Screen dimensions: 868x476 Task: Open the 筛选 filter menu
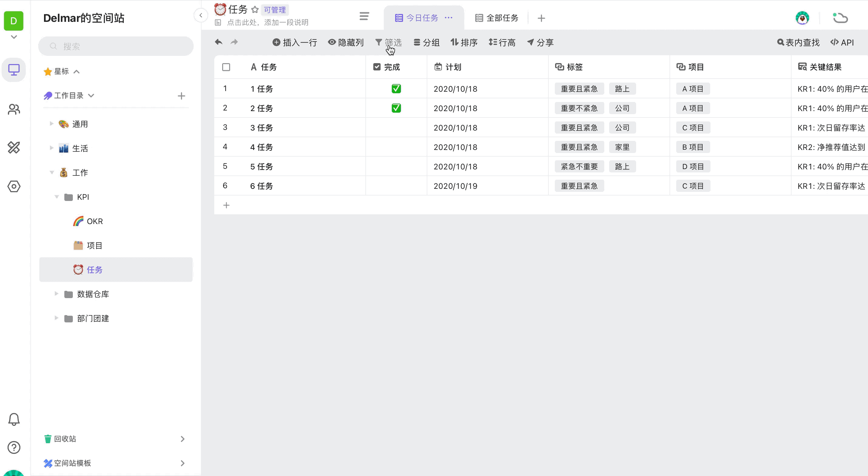pyautogui.click(x=388, y=42)
